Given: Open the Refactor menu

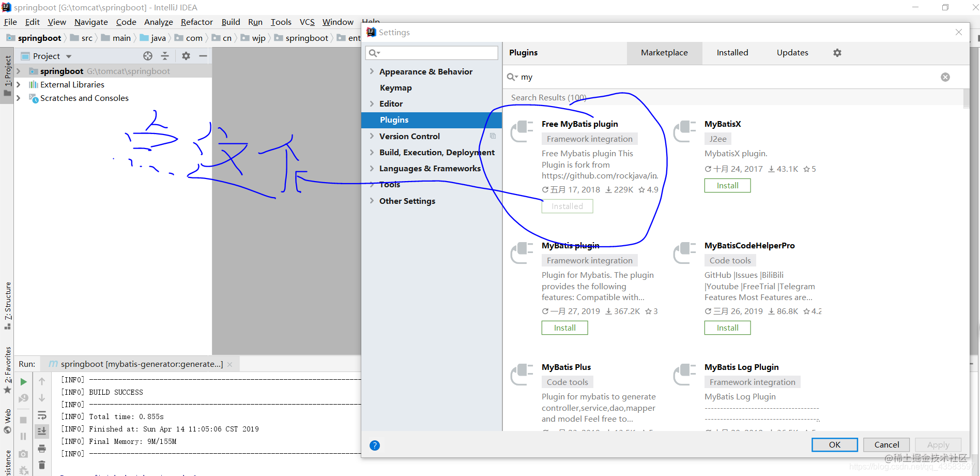Looking at the screenshot, I should pyautogui.click(x=196, y=22).
